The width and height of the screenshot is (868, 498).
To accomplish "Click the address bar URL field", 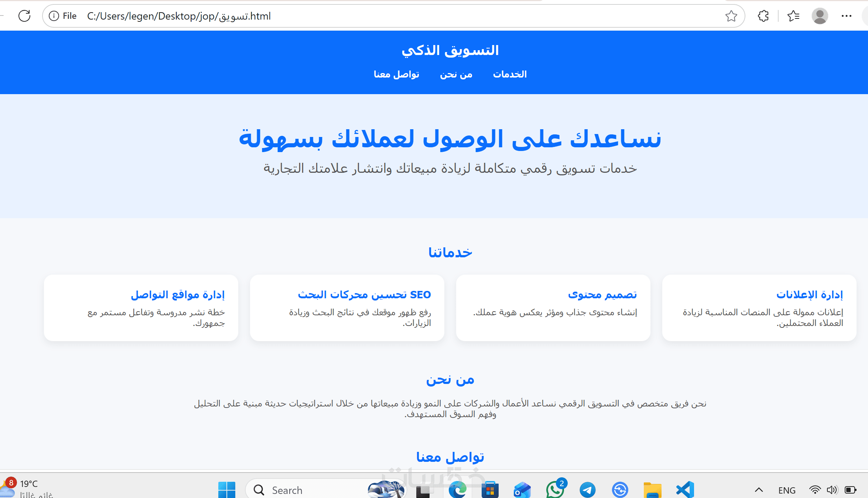I will [x=369, y=16].
